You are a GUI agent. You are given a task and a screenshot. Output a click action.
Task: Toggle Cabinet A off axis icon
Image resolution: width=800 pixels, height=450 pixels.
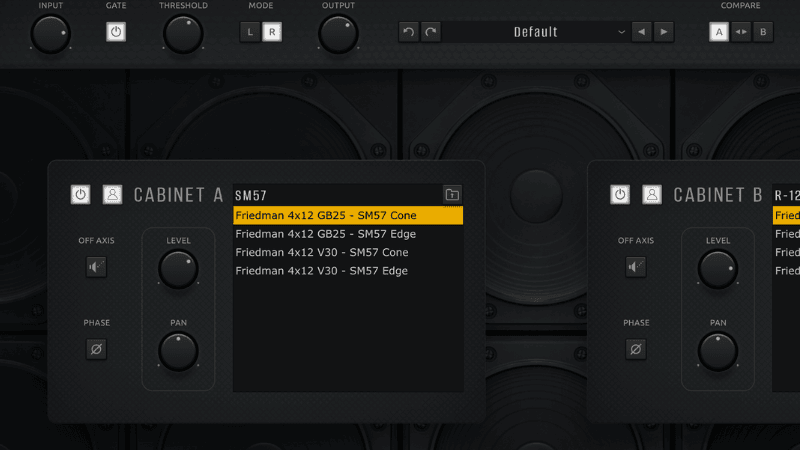tap(96, 267)
